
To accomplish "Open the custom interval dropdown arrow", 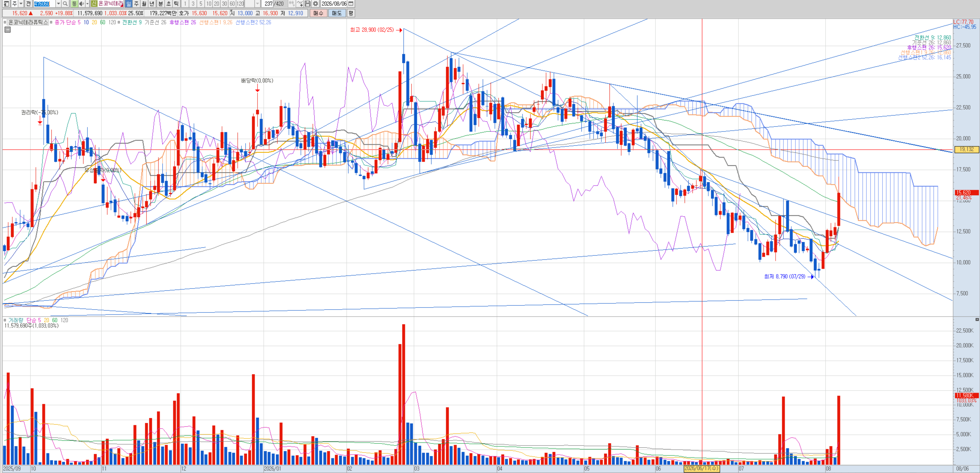I will tap(258, 4).
